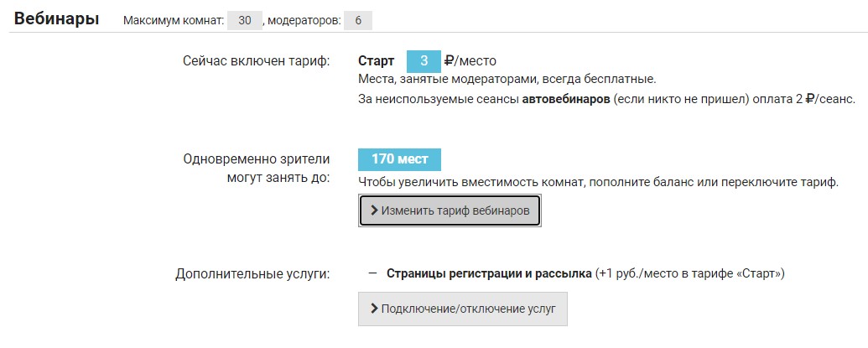Click the 'Дополнительные услуги:' label
The image size is (868, 348).
(x=252, y=273)
